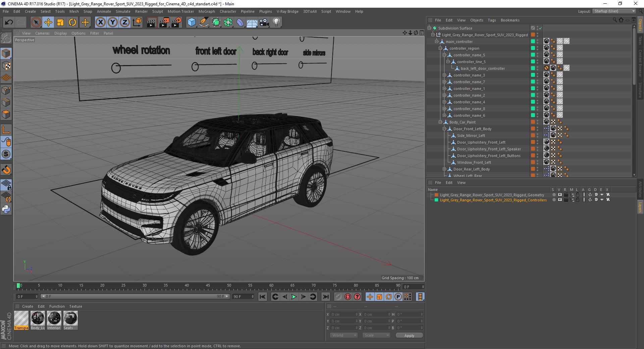Click the Apply button
The height and width of the screenshot is (349, 644).
coord(409,336)
